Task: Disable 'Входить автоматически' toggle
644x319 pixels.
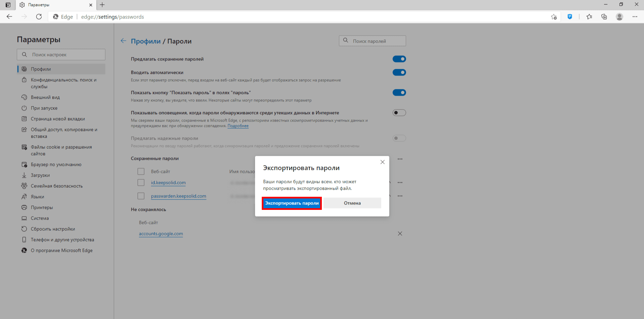Action: click(399, 73)
